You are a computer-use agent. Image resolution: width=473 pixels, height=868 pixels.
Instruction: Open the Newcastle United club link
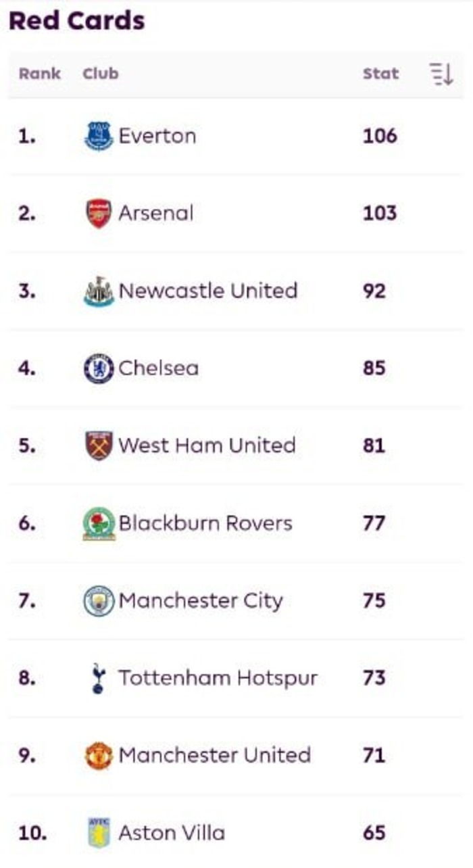point(208,291)
